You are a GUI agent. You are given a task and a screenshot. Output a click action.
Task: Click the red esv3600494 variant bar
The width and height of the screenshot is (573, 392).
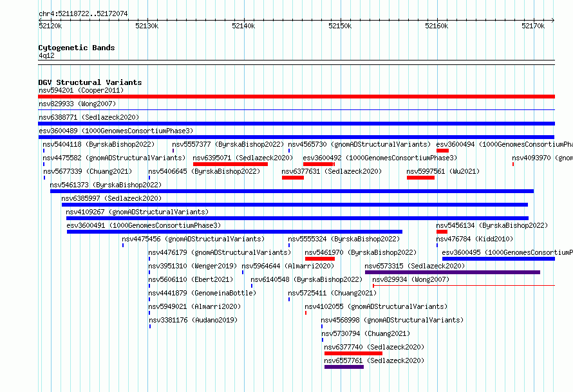point(442,151)
